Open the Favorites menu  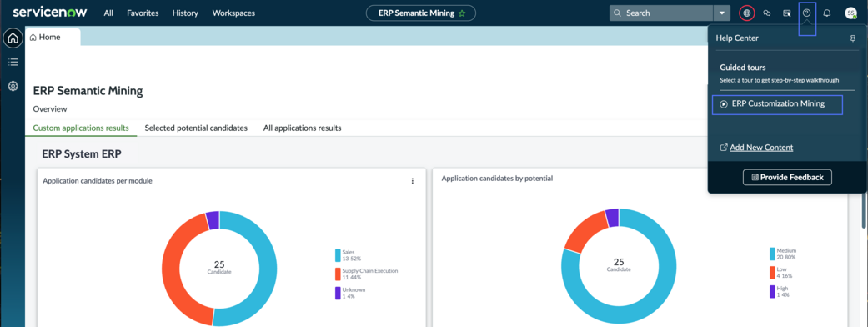[x=143, y=13]
